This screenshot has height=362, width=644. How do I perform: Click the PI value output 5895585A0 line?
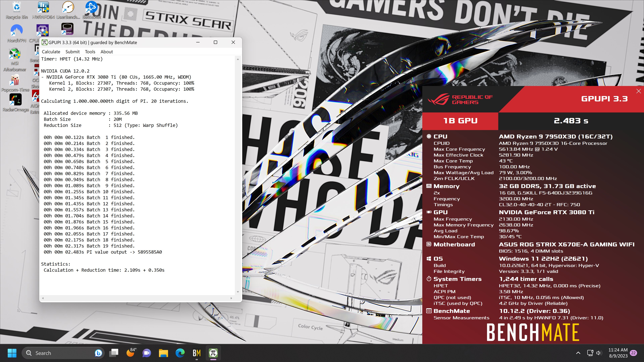point(103,252)
